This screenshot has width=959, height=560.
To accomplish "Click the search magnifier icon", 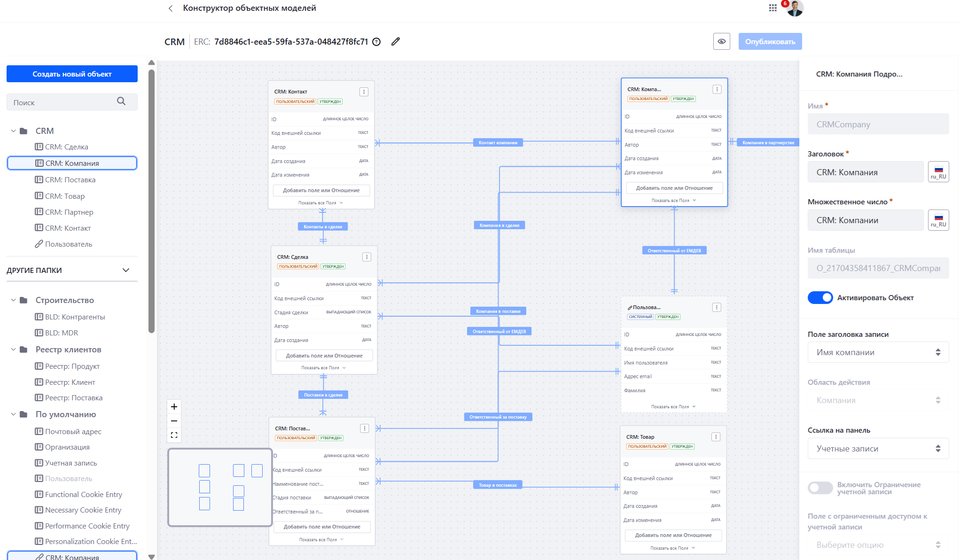I will coord(121,101).
